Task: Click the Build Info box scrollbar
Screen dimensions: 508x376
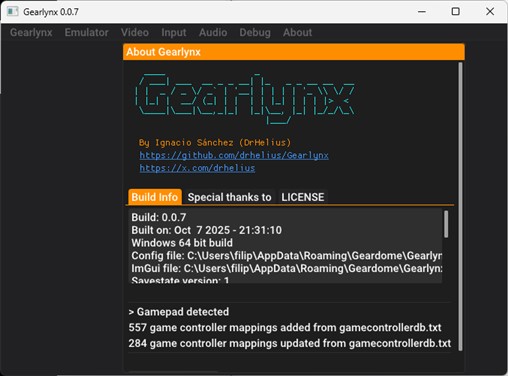Action: (446, 224)
